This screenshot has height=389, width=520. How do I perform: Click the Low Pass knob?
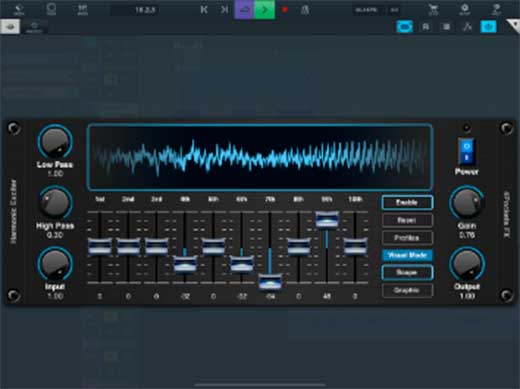(x=55, y=142)
